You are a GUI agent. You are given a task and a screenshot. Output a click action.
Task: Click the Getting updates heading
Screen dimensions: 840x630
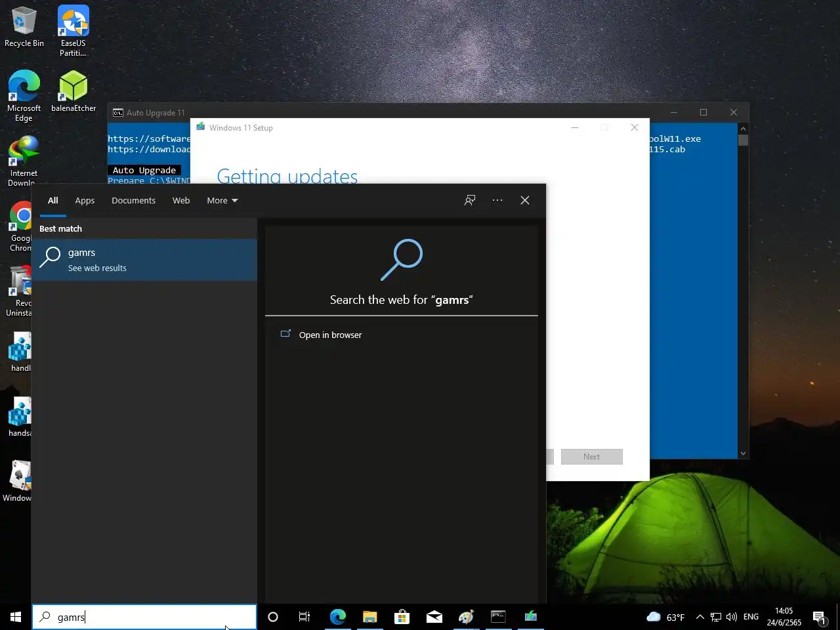tap(287, 176)
